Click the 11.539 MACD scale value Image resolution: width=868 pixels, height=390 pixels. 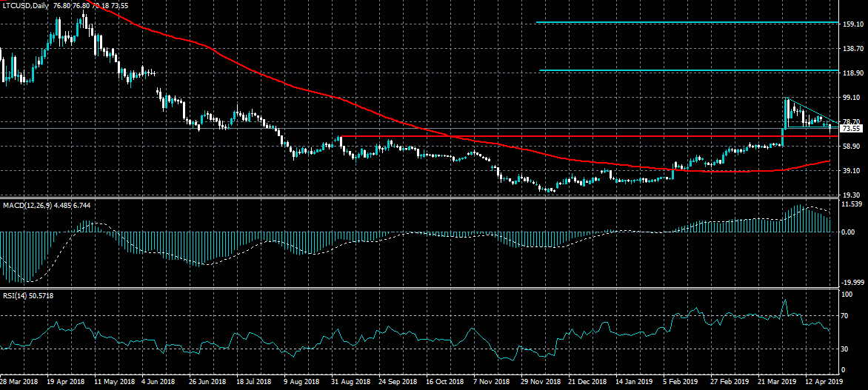853,204
